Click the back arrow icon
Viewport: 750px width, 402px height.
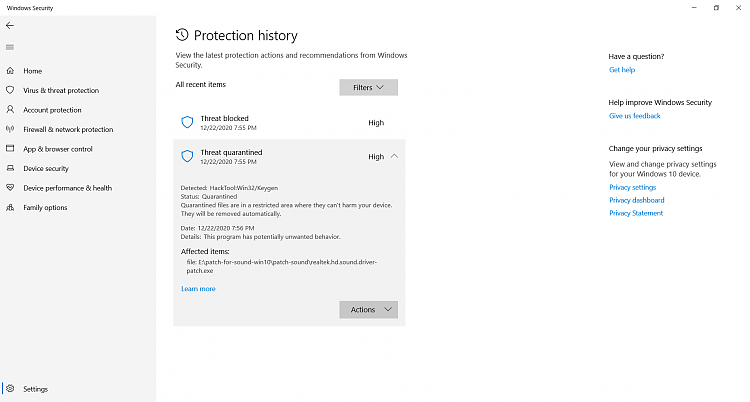[10, 26]
